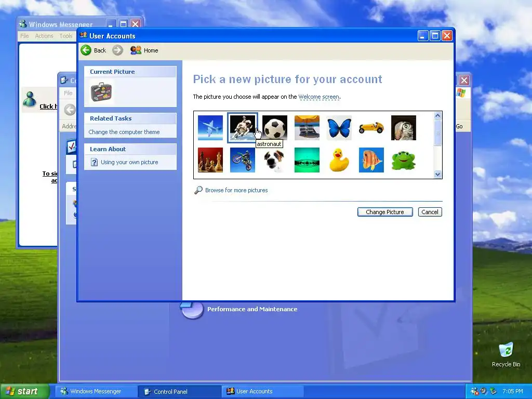The height and width of the screenshot is (399, 532).
Task: Open File menu in Windows Messenger
Action: [x=24, y=36]
